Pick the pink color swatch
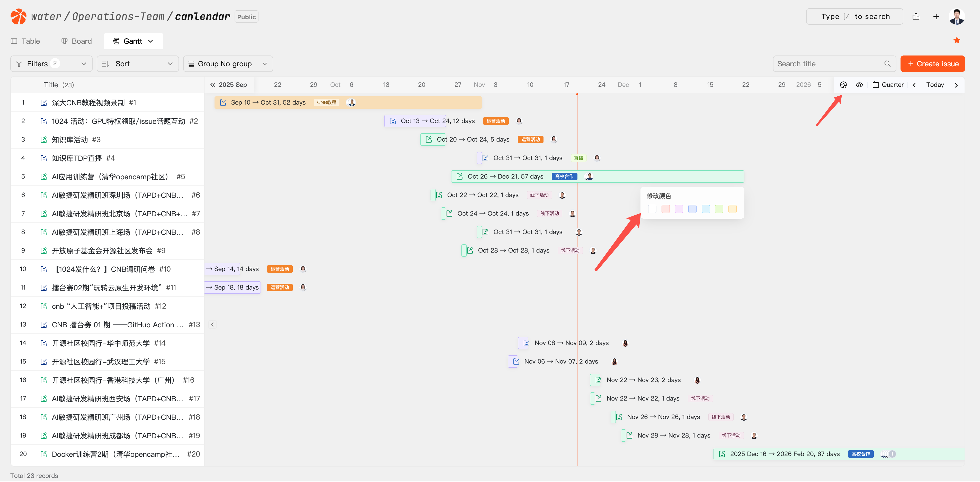Screen dimensions: 980x482 [x=665, y=209]
